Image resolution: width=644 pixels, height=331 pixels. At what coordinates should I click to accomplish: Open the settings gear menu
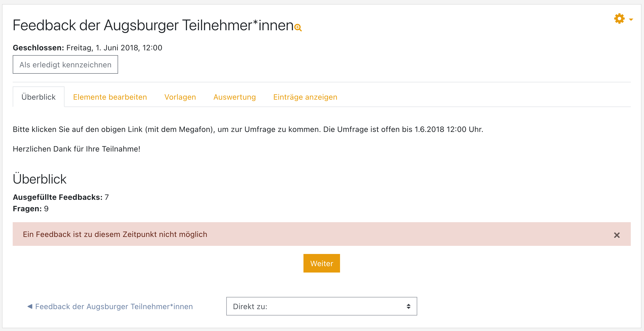(x=619, y=19)
